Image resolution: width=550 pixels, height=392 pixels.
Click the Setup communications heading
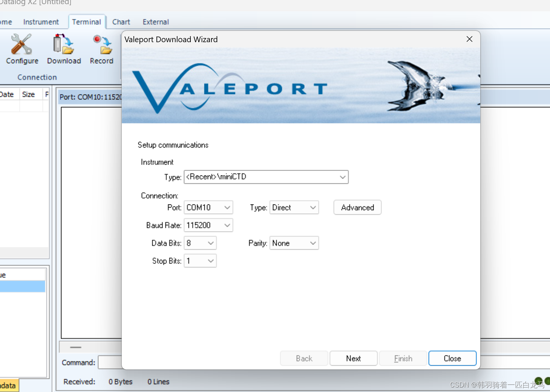173,145
